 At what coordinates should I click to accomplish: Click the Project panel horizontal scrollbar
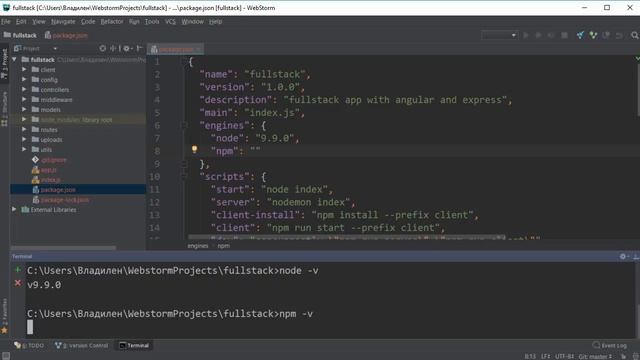pos(63,247)
